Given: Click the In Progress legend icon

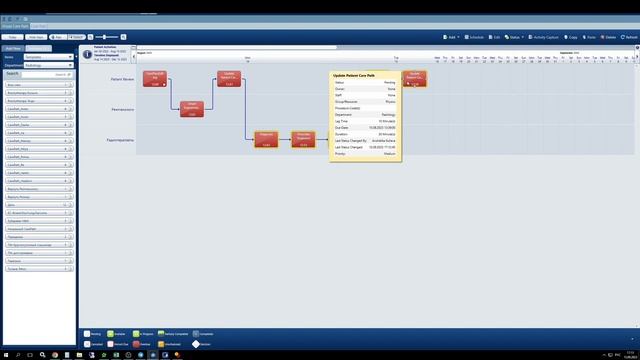Looking at the screenshot, I should (136, 334).
